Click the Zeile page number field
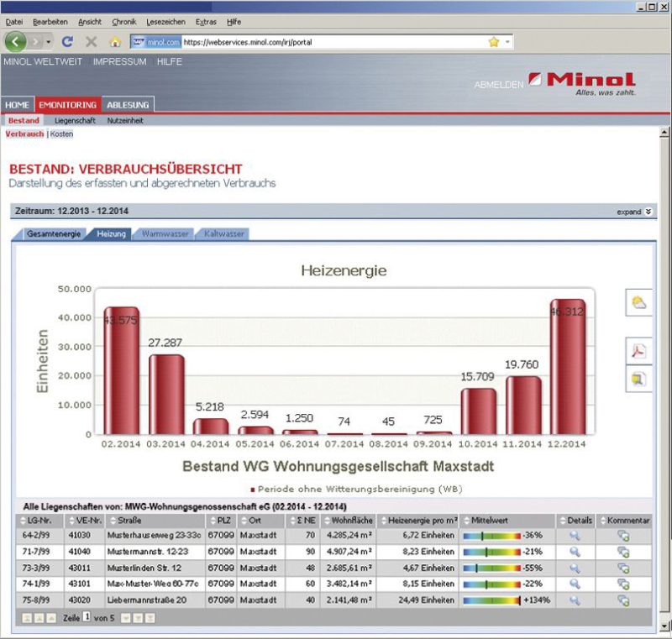672x639 pixels. [x=87, y=617]
